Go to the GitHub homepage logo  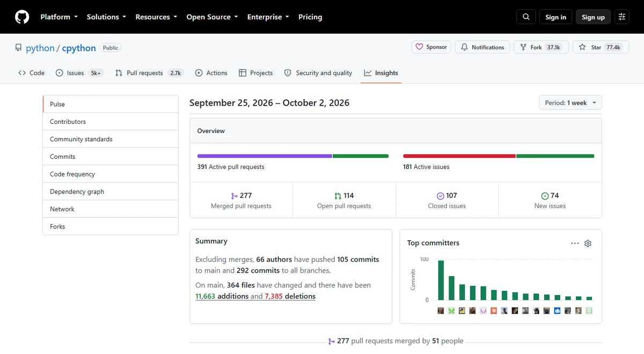point(22,17)
